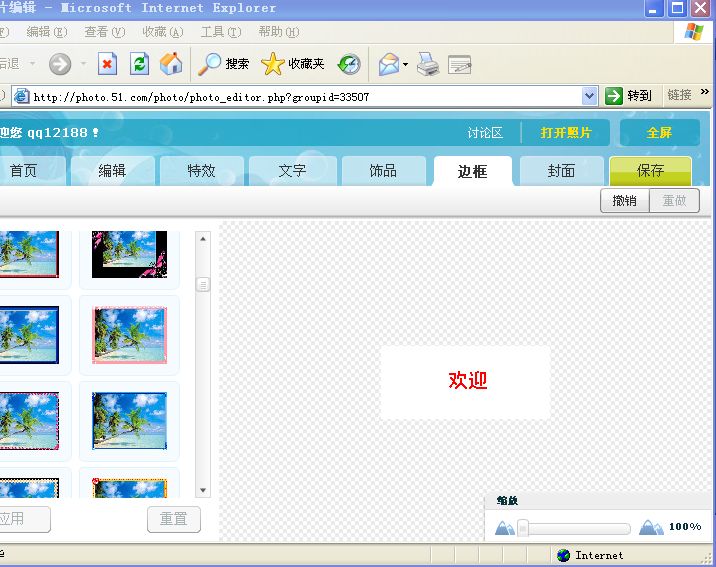This screenshot has width=716, height=567.
Task: Click the Internet zone globe icon
Action: (563, 555)
